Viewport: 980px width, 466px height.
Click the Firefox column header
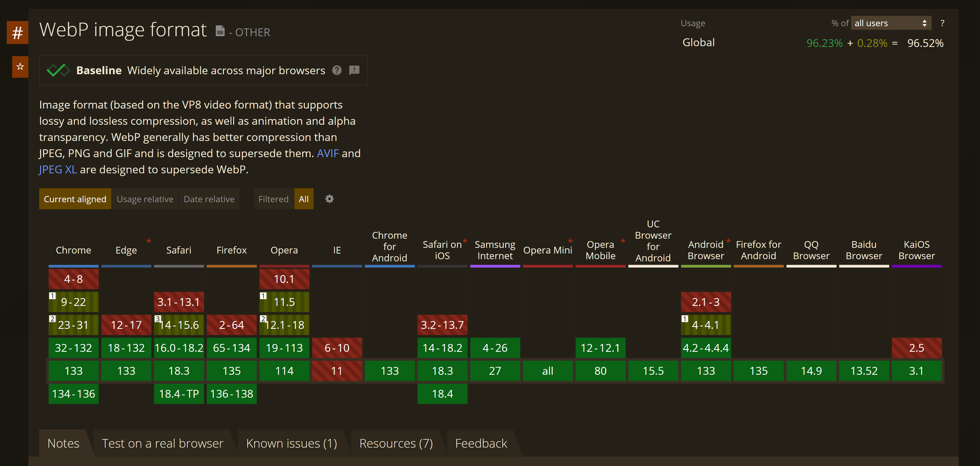232,250
